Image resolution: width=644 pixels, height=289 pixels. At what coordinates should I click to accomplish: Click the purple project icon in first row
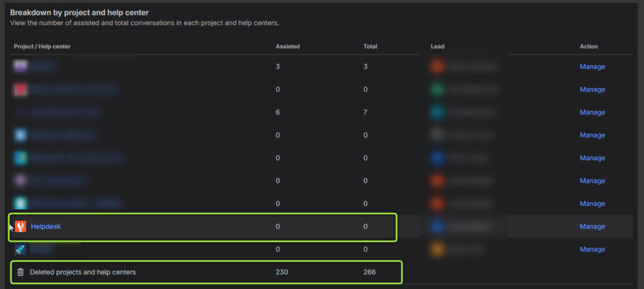point(21,66)
